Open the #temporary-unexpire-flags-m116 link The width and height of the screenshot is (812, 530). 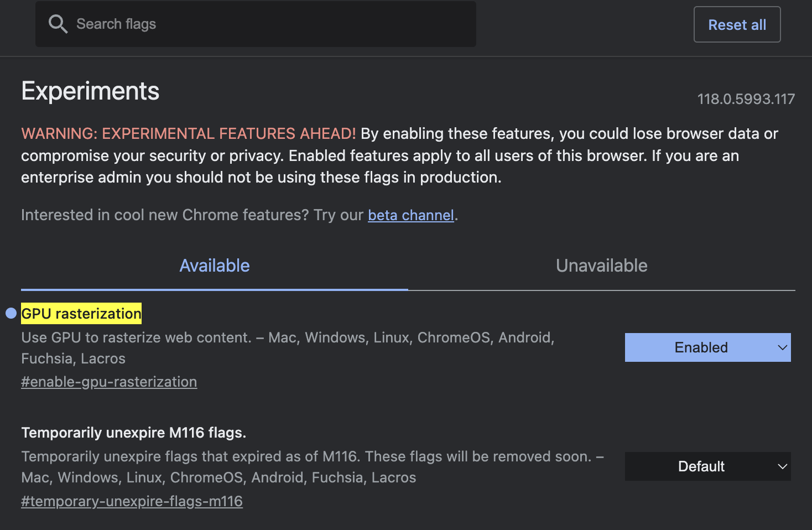132,501
